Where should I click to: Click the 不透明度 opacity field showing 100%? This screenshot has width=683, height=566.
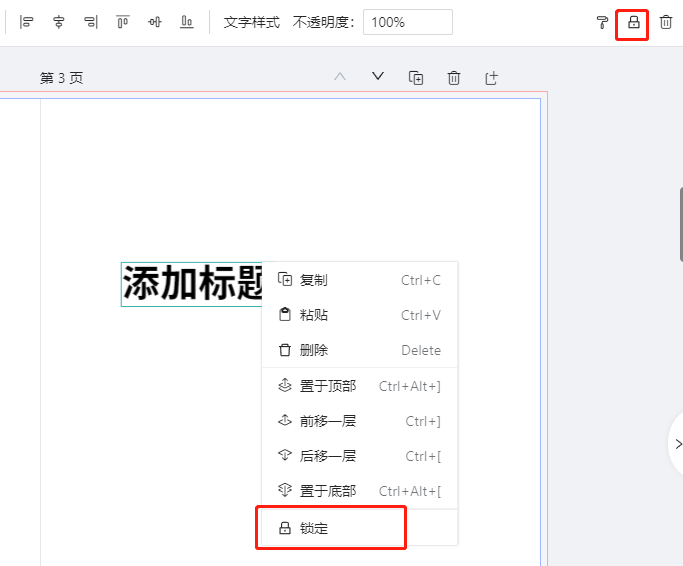(x=408, y=22)
